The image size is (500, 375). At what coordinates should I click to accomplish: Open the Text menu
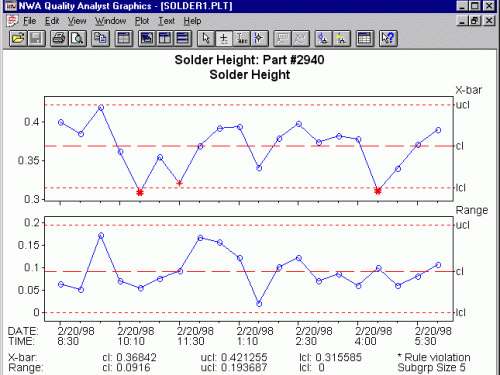point(166,21)
